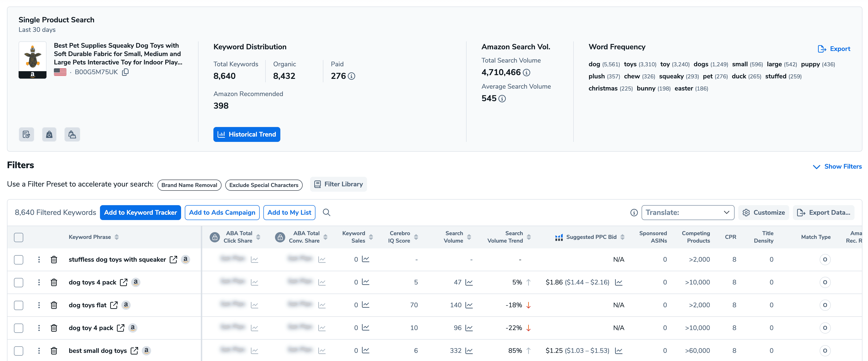Image resolution: width=868 pixels, height=361 pixels.
Task: View keyword sales chart for 'dog toy 4 pack'
Action: [x=366, y=328]
